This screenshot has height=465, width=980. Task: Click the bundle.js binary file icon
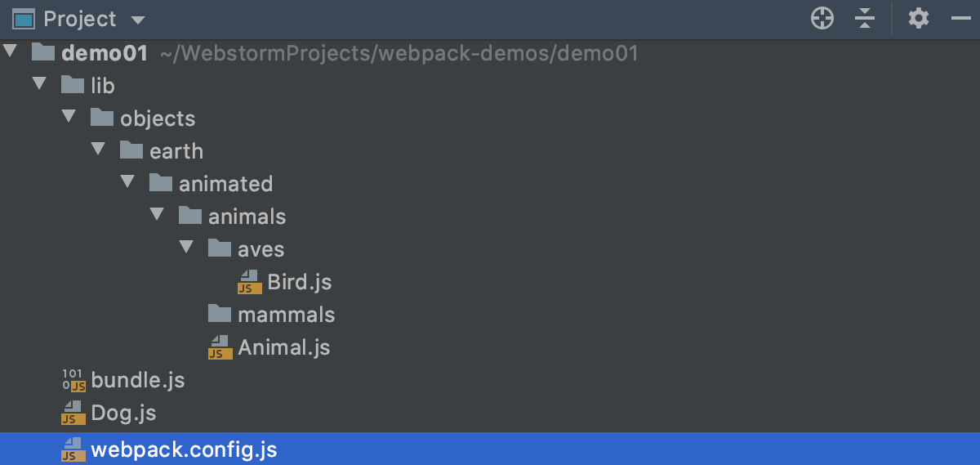(x=73, y=380)
